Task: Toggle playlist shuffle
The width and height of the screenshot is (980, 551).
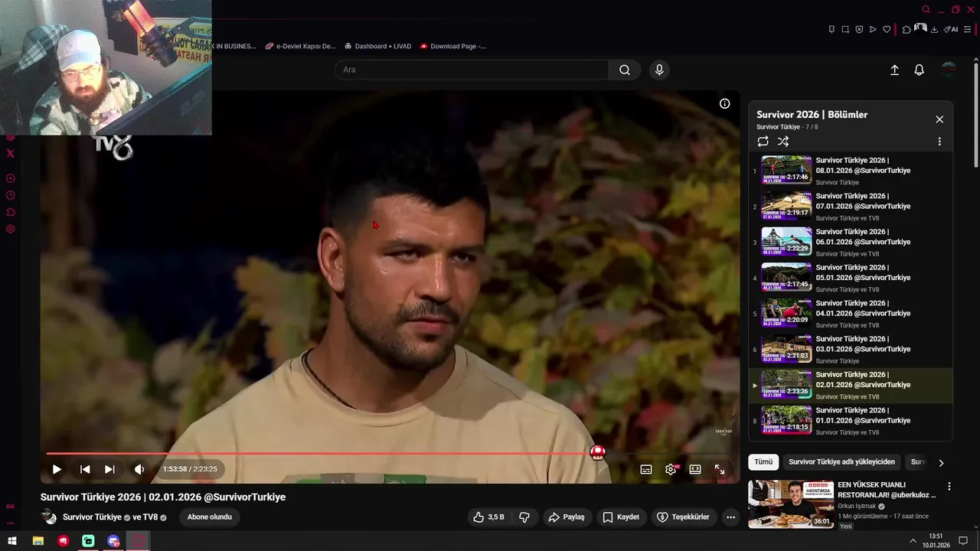Action: click(x=783, y=142)
